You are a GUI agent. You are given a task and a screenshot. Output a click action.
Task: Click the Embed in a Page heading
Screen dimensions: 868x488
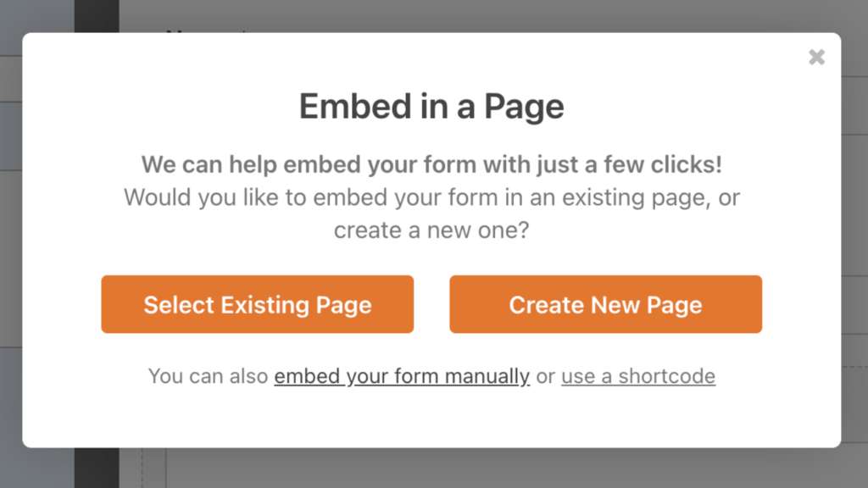click(x=431, y=107)
